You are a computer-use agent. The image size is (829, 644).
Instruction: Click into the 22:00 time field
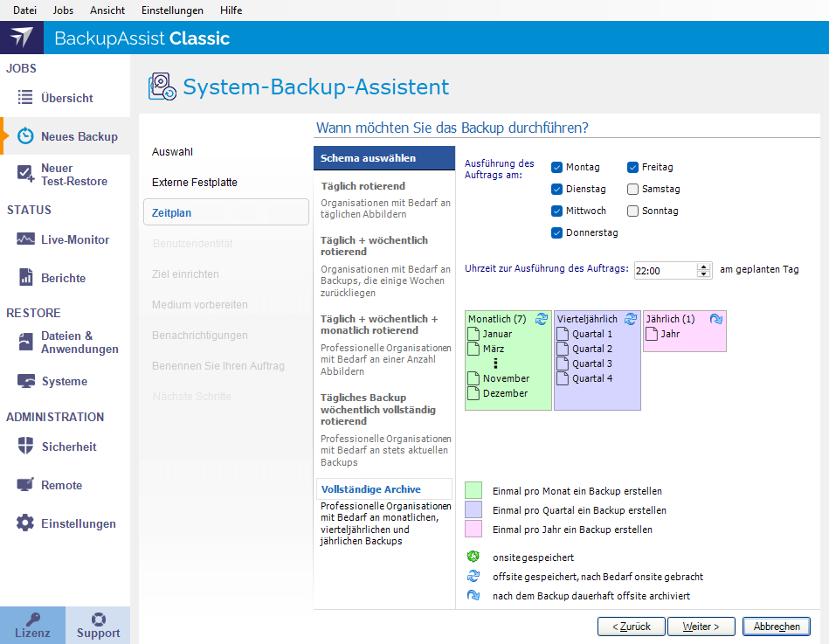click(665, 271)
